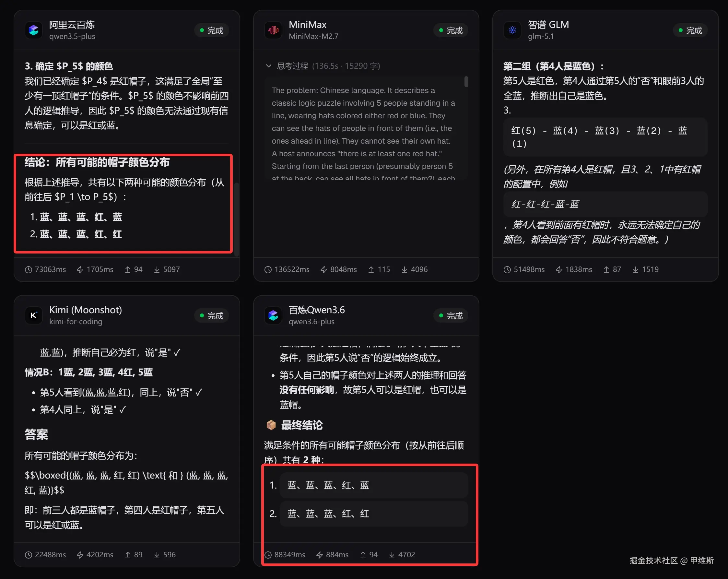
Task: Click the scrollbar in the thinking process box
Action: tap(466, 82)
